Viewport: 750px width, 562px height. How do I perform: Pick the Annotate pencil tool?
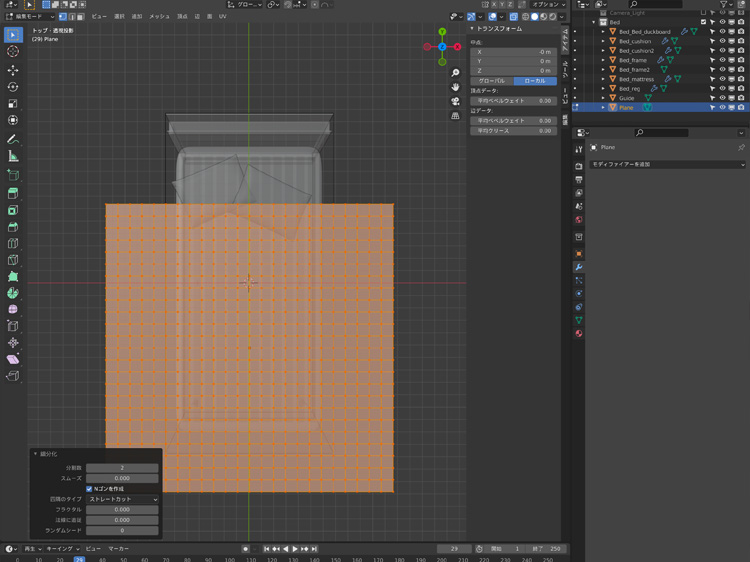pos(13,140)
